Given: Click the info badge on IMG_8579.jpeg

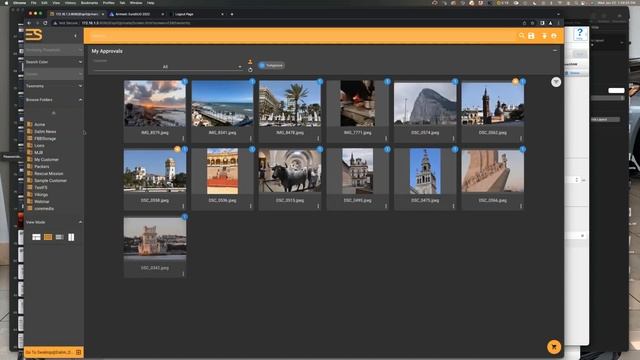Looking at the screenshot, I should 184,82.
